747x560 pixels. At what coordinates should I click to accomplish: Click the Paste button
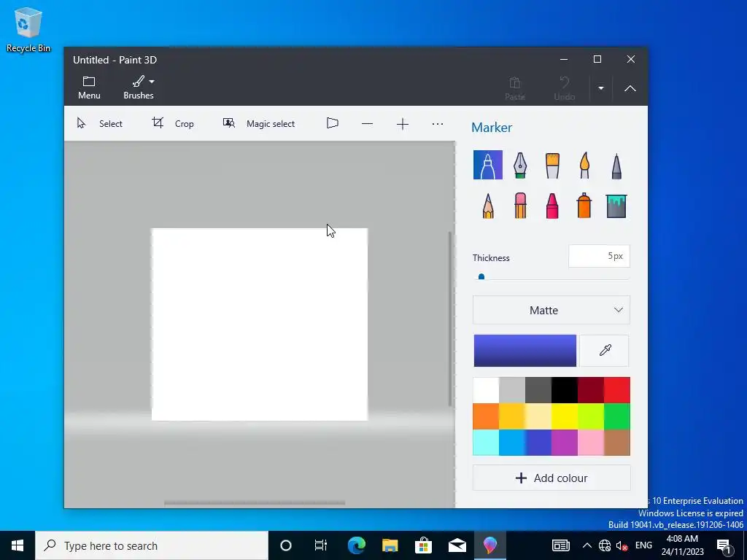point(514,88)
